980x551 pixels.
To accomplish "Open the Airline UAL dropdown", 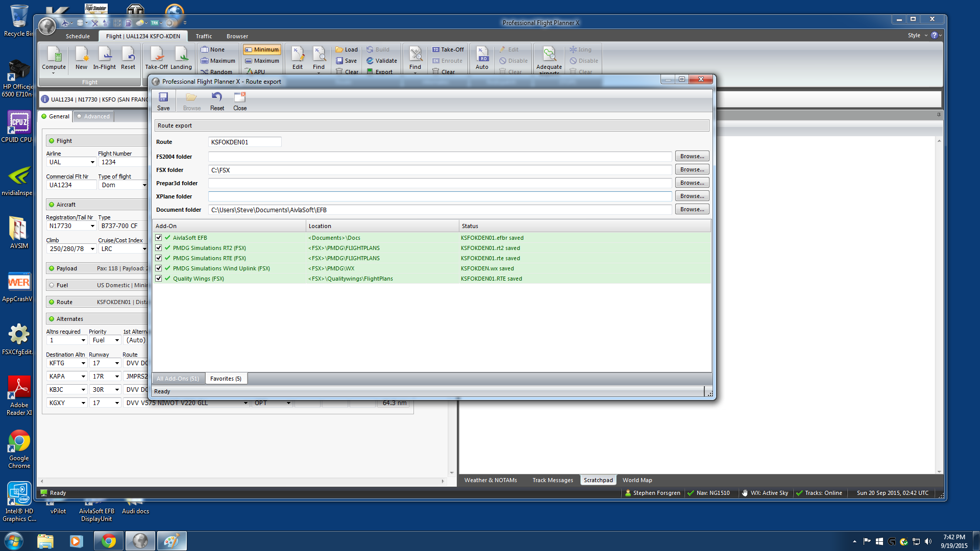I will (92, 162).
